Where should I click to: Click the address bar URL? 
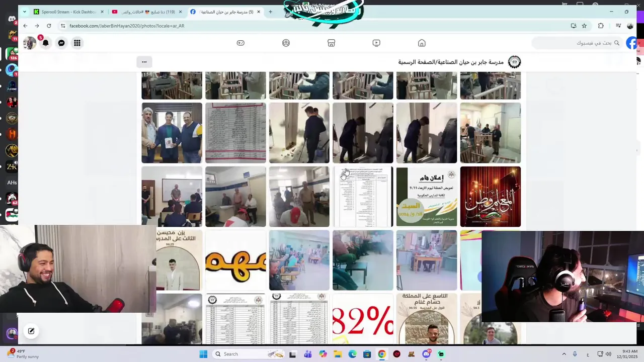tap(127, 26)
